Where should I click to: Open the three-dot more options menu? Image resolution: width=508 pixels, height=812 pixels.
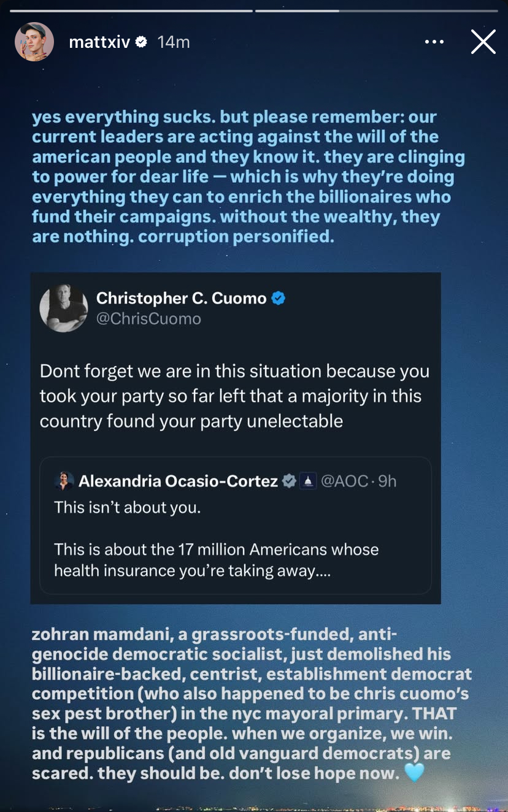[434, 42]
